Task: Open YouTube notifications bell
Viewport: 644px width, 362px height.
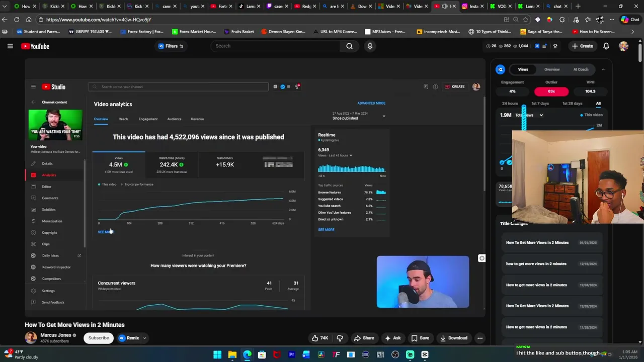Action: pos(606,46)
